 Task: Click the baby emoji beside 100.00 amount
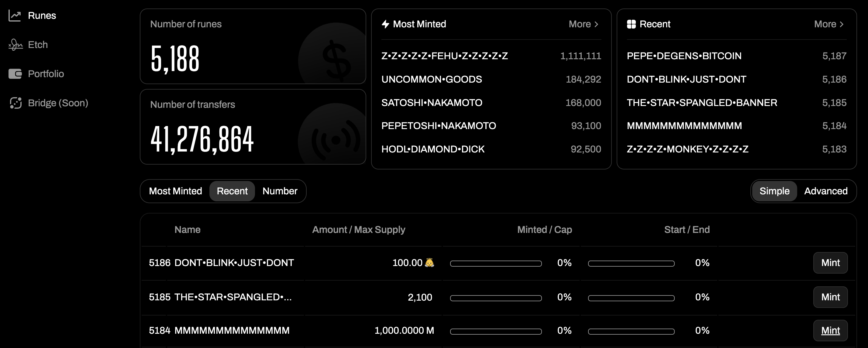click(x=429, y=262)
